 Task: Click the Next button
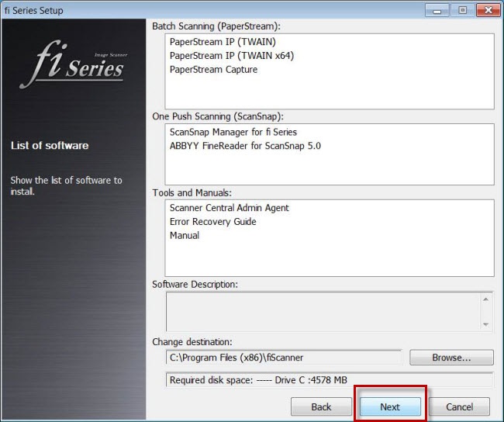click(x=390, y=406)
